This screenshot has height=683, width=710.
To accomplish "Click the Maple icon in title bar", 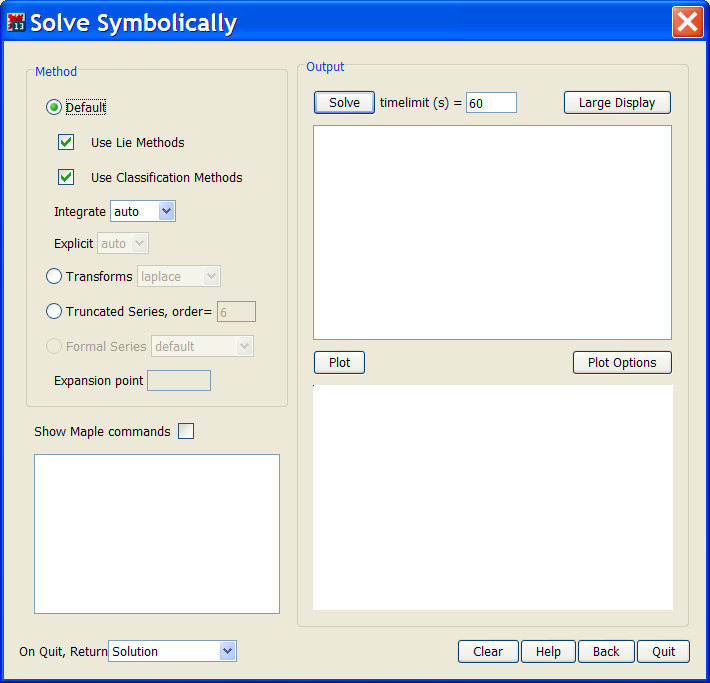I will 16,22.
